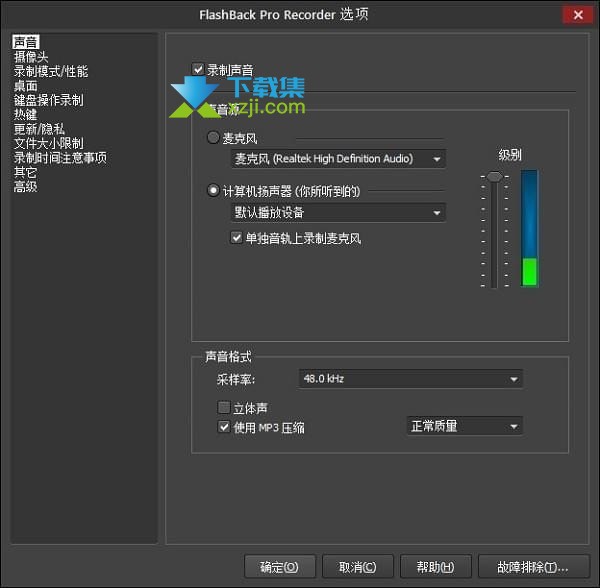Open the 默认播放设备 dropdown
This screenshot has width=600, height=588.
coord(338,212)
